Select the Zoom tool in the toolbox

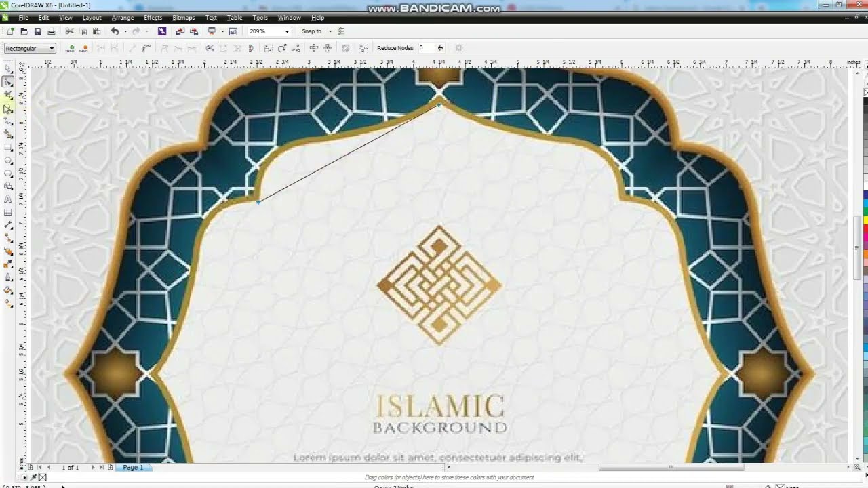pos(8,108)
